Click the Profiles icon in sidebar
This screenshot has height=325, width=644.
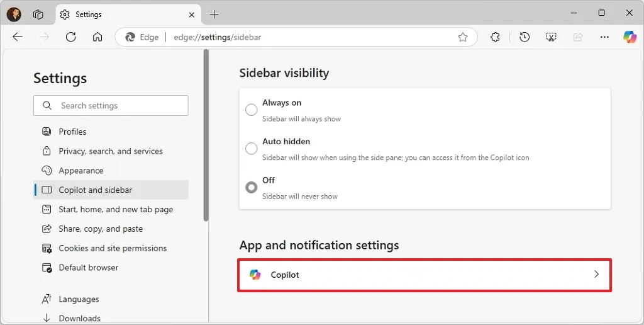(x=47, y=132)
